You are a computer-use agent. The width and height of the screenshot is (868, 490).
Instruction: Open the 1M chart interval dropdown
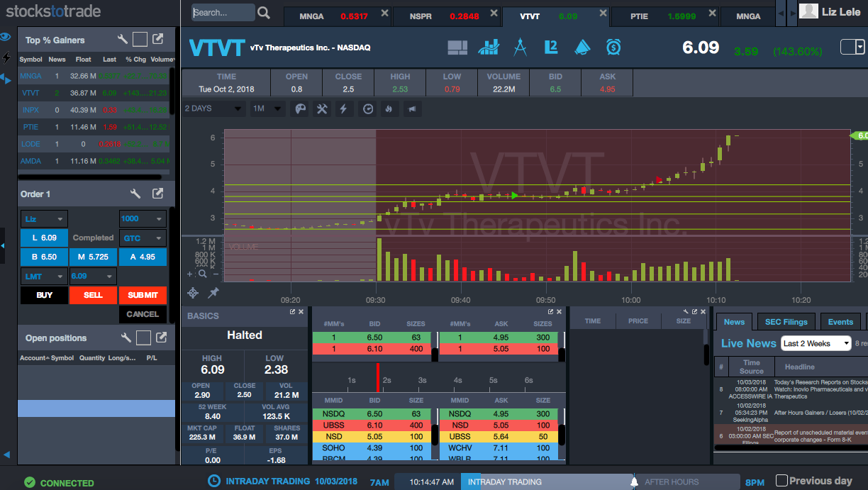point(268,108)
